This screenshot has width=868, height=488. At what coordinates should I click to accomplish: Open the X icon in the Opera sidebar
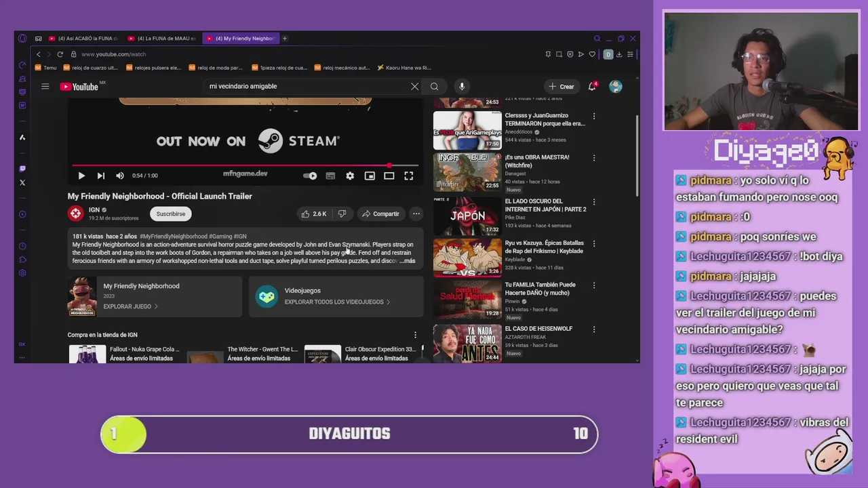22,182
